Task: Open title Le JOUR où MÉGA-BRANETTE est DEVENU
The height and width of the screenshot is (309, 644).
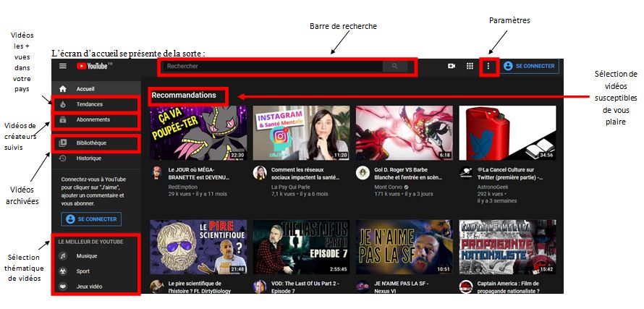Action: 199,174
